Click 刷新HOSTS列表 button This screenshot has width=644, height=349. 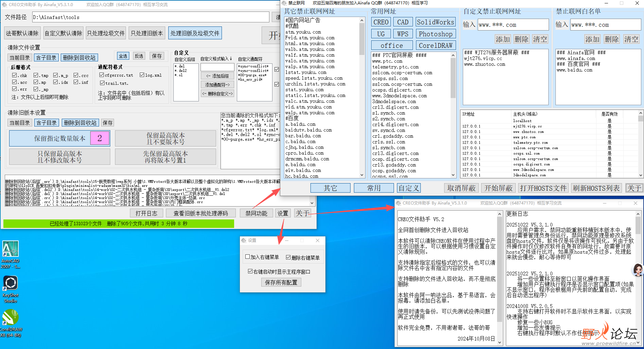coord(596,188)
